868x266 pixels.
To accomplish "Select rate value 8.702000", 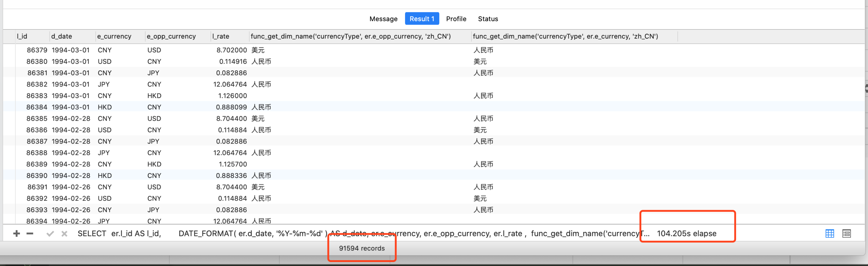I will click(x=232, y=50).
